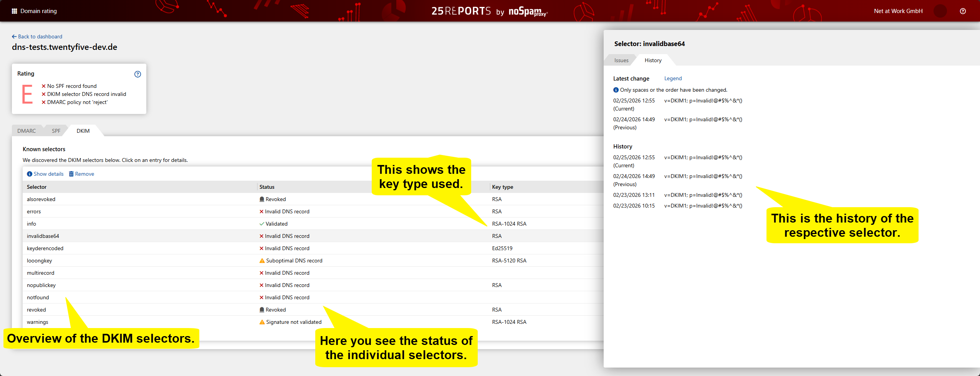Click the info icon next to change notice
The height and width of the screenshot is (376, 980).
pyautogui.click(x=616, y=90)
